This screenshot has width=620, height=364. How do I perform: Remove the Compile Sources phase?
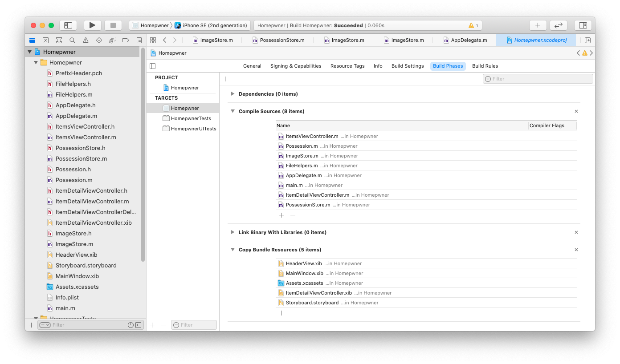tap(576, 111)
